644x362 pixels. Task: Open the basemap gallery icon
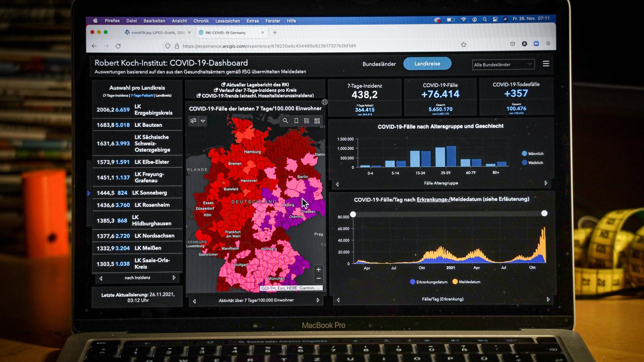coord(317,121)
